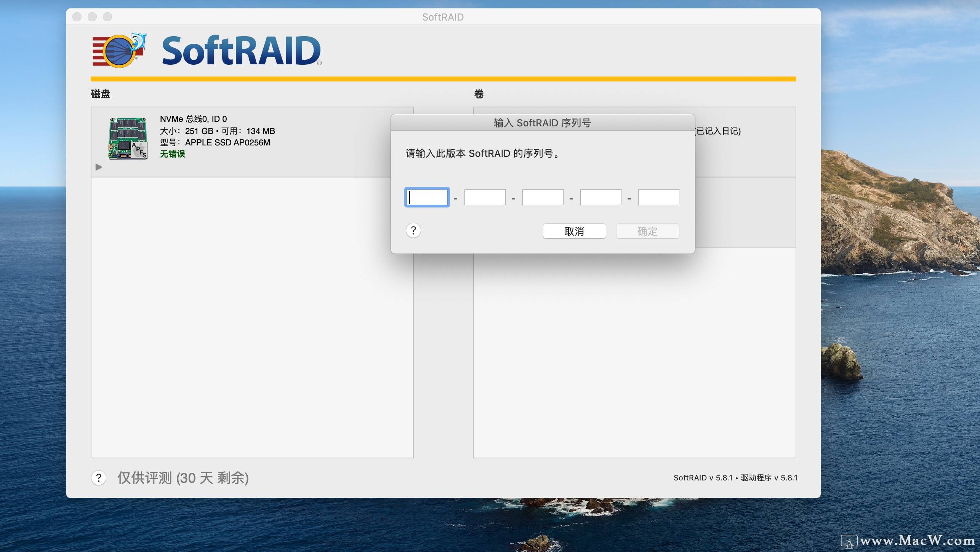Click the NVMe 总线0, ID 0 label

point(193,119)
